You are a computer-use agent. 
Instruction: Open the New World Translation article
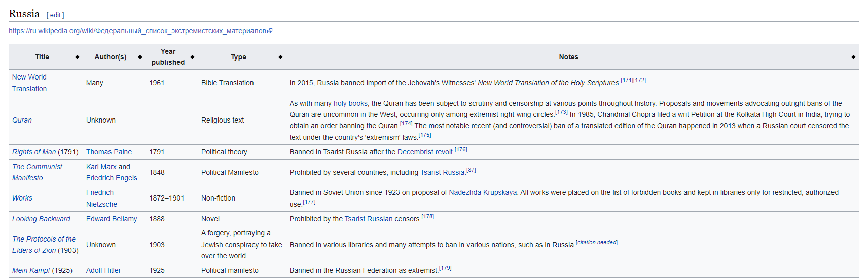point(29,83)
